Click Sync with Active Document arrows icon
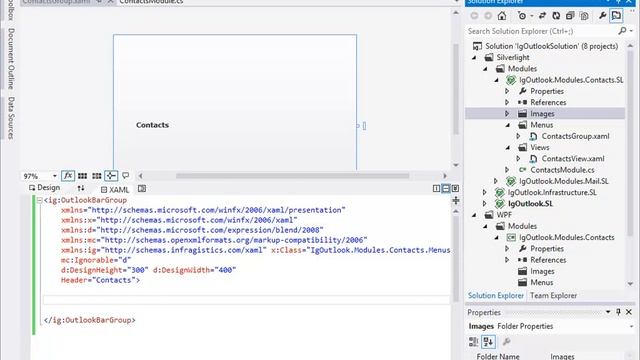Image resolution: width=640 pixels, height=360 pixels. [542, 16]
